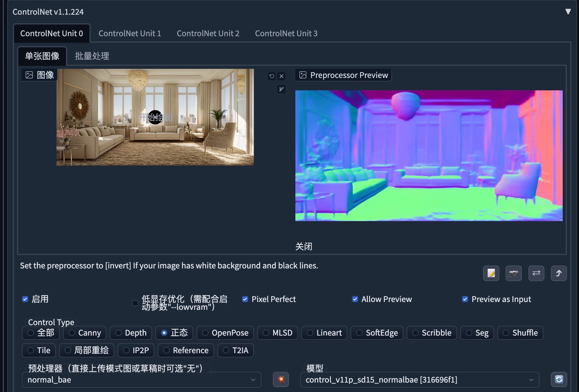Switch to the ControlNet Unit 2 tab

[x=208, y=33]
